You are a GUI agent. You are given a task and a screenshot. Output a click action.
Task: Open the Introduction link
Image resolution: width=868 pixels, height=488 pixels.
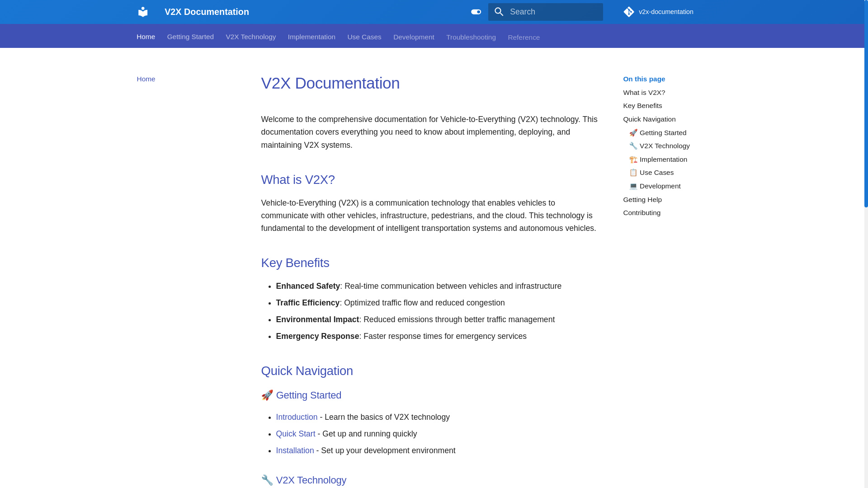[x=297, y=417]
